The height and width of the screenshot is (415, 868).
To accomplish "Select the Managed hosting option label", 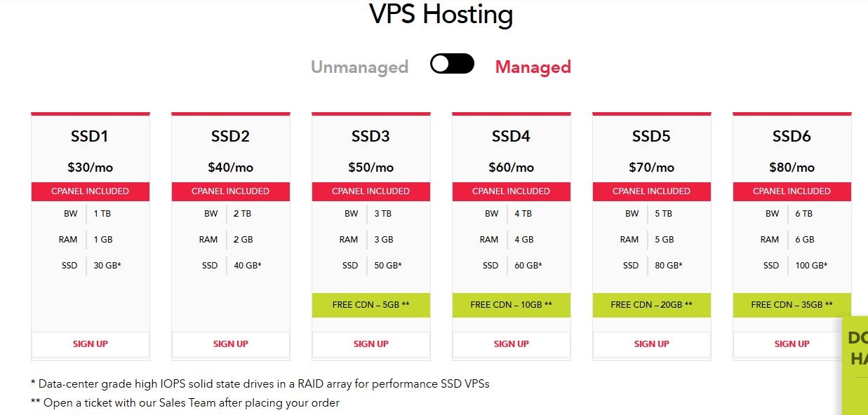I will [533, 67].
